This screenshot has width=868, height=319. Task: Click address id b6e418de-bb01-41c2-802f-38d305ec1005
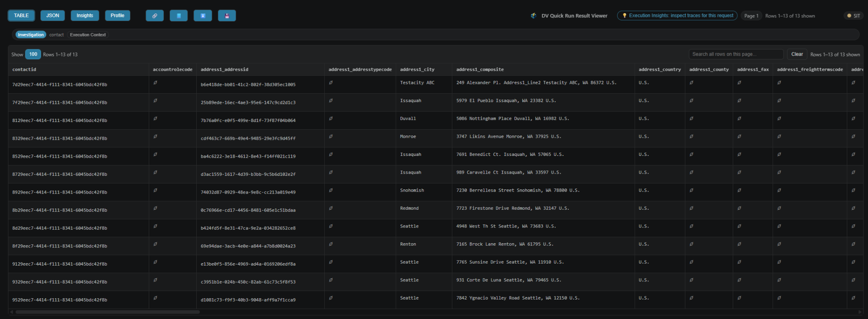coord(248,85)
